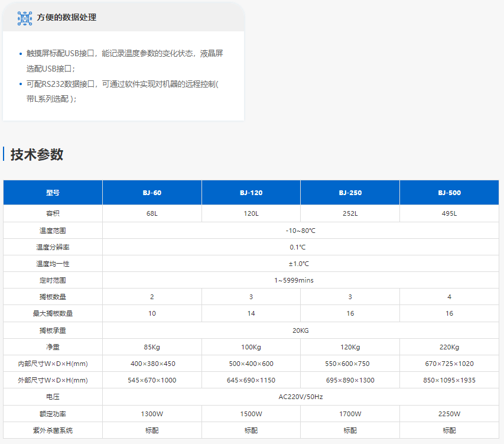
Task: Select the 495L capacity value
Action: (450, 213)
